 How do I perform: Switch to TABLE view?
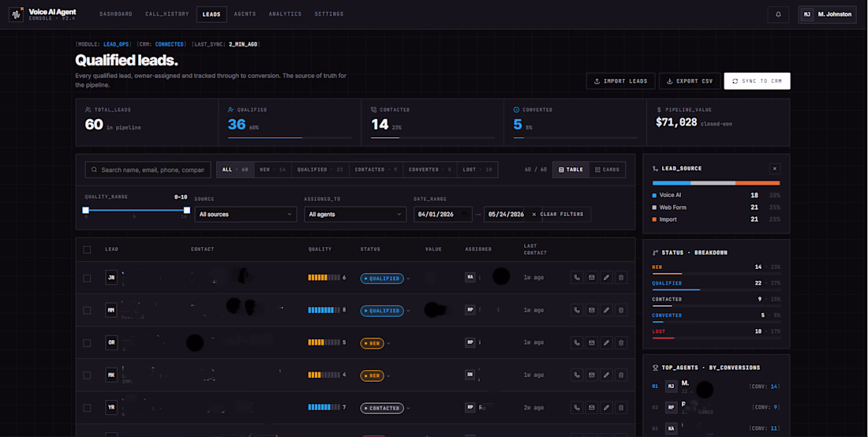coord(571,170)
